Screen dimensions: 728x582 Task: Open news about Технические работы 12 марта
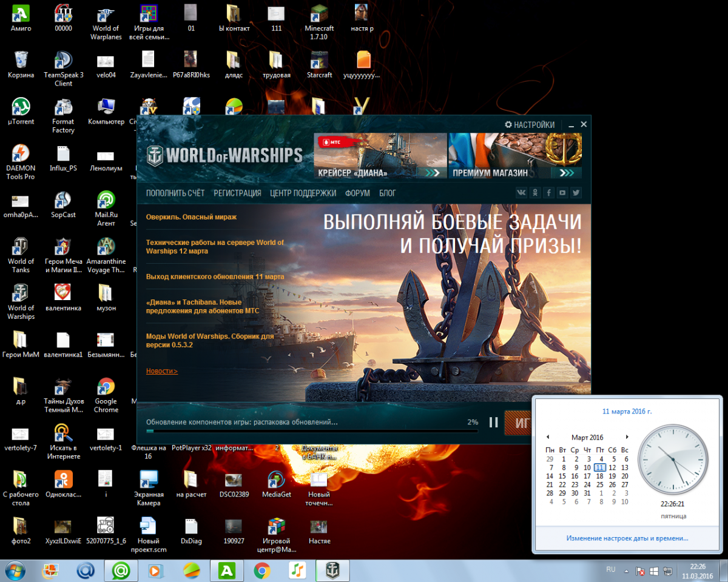point(215,247)
